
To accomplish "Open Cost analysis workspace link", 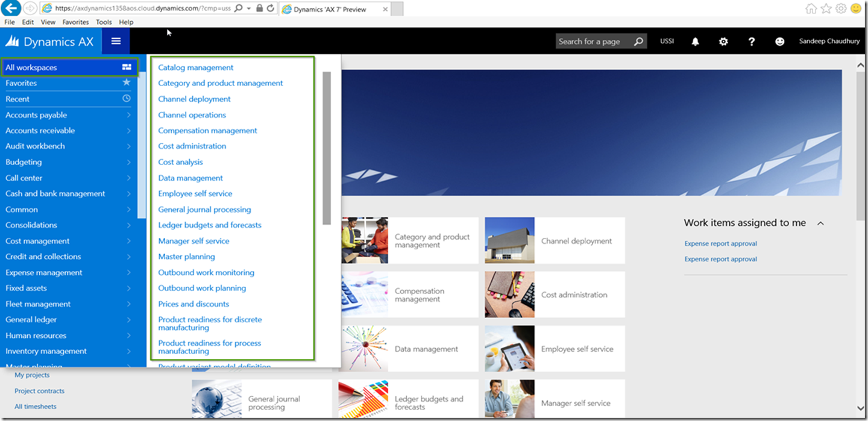I will [x=180, y=162].
